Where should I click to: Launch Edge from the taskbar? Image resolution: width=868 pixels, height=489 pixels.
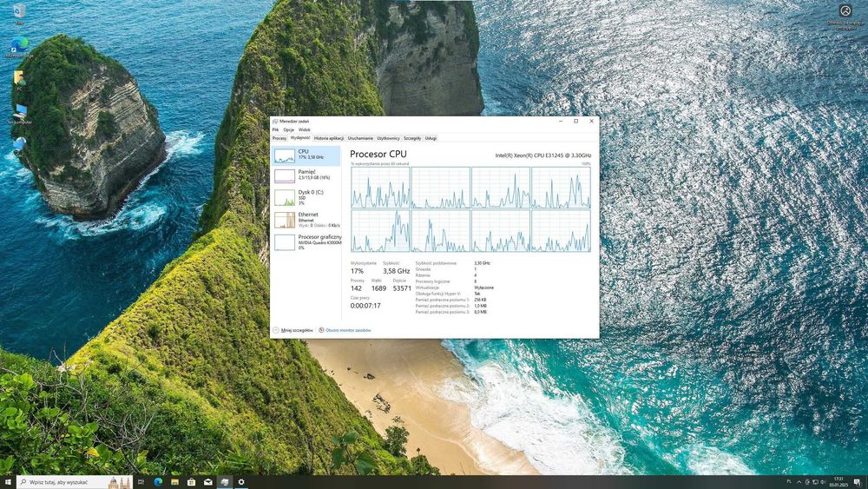158,482
